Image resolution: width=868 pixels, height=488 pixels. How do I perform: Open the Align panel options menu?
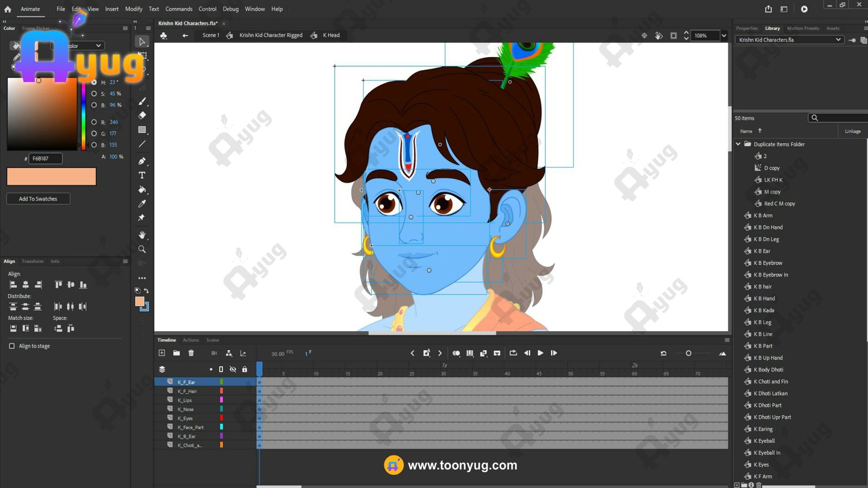coord(125,261)
